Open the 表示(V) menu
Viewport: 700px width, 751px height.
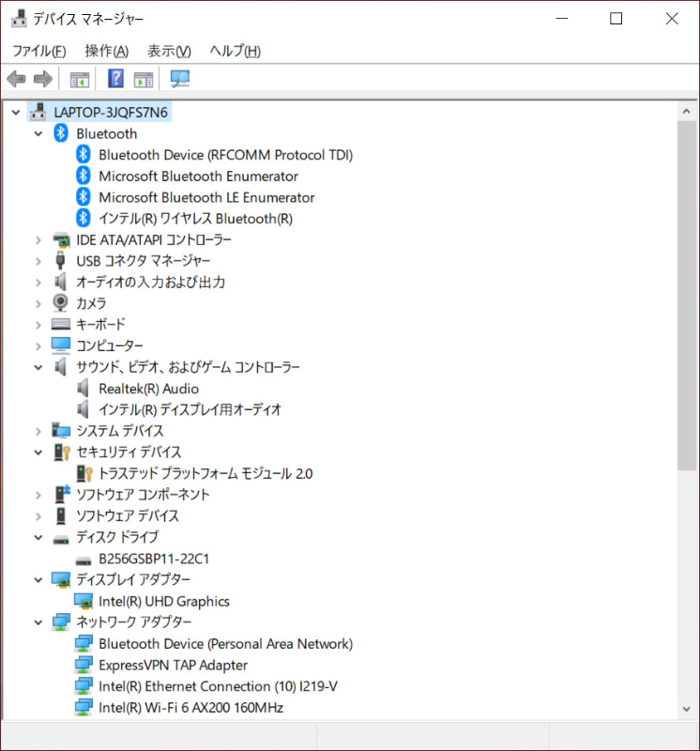click(x=169, y=51)
